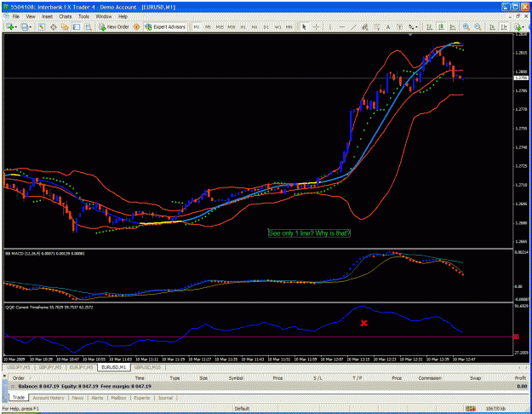Show the Navigator panel icon
Viewport: 532px width, 414px height.
pos(65,26)
